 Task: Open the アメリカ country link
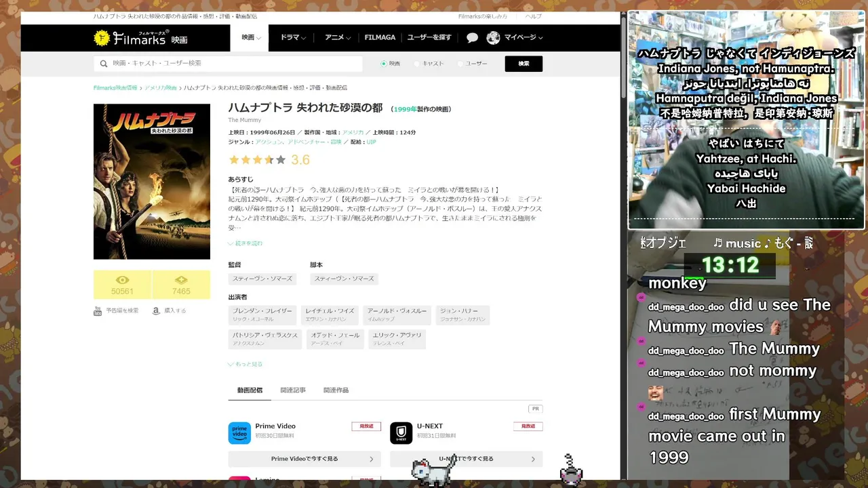353,133
